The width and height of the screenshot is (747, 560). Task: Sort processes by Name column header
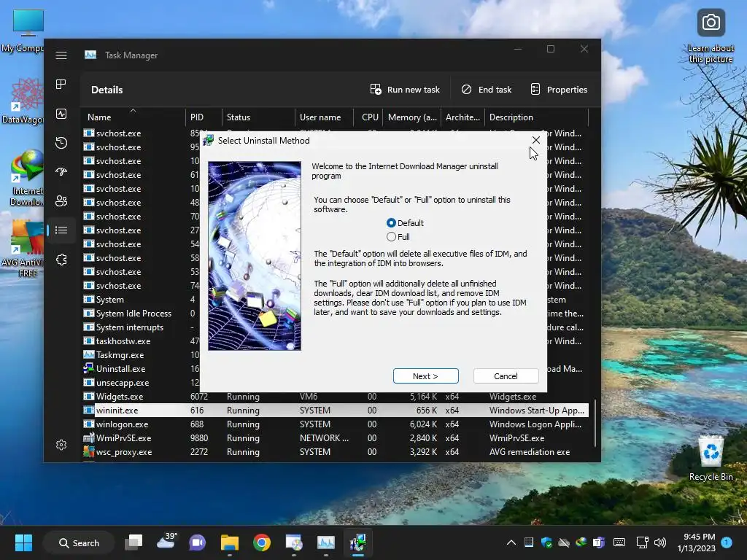pyautogui.click(x=133, y=117)
